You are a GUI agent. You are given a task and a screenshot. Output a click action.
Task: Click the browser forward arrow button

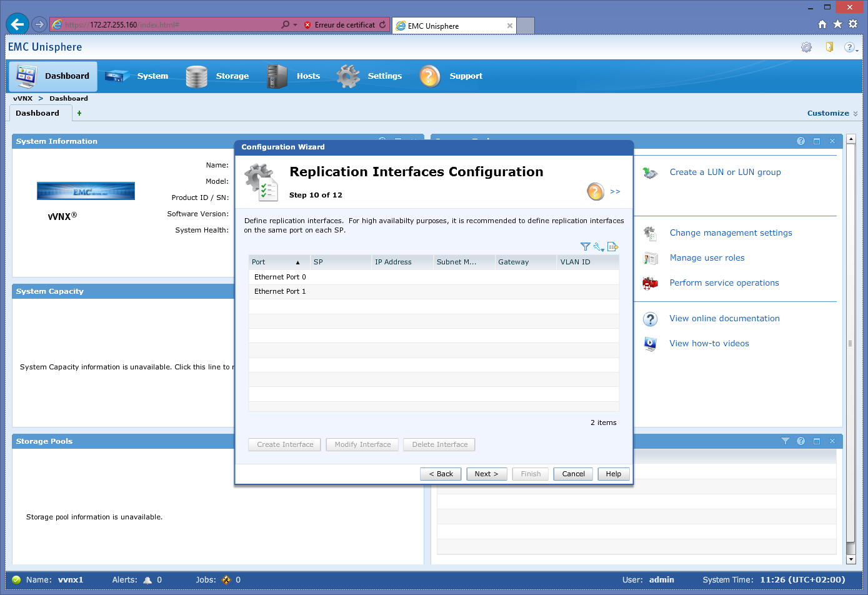tap(39, 24)
